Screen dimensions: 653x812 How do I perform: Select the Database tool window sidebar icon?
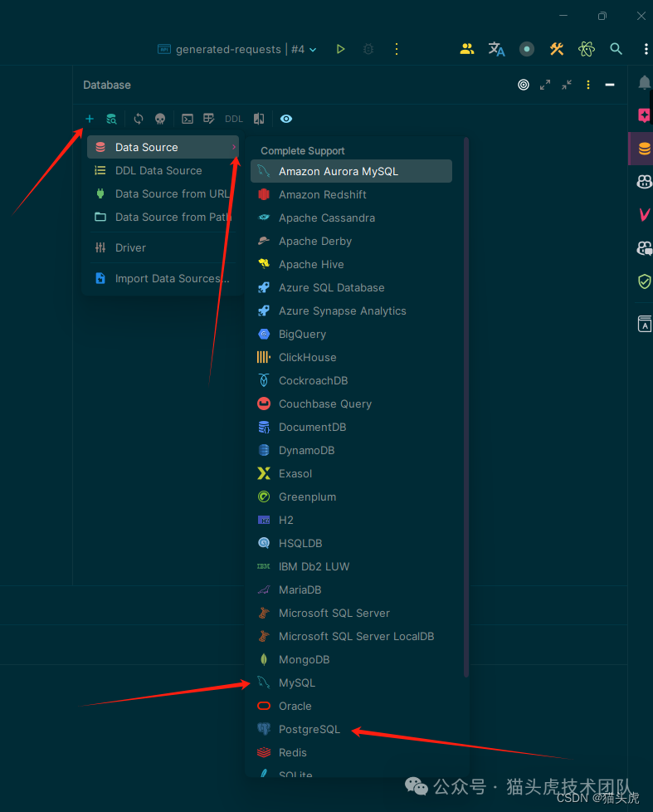tap(644, 149)
